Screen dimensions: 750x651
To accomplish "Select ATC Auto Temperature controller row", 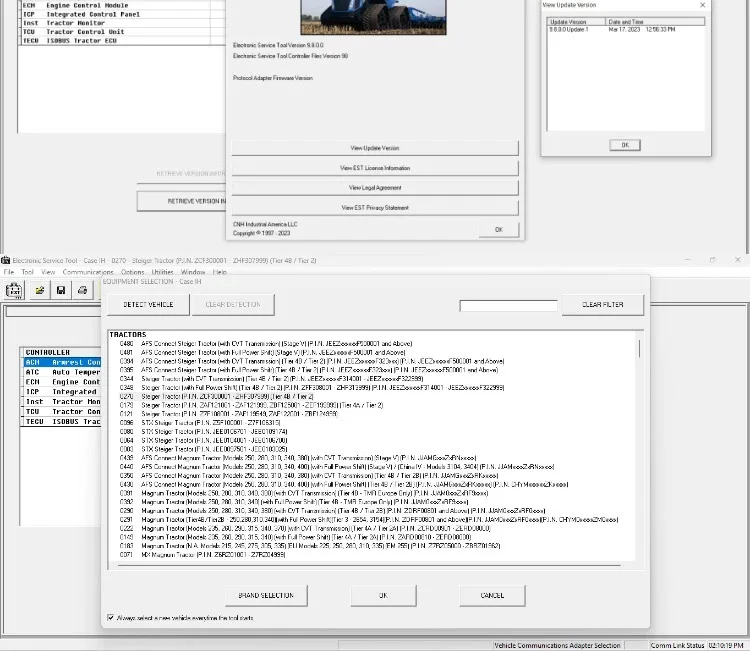I will [x=62, y=372].
